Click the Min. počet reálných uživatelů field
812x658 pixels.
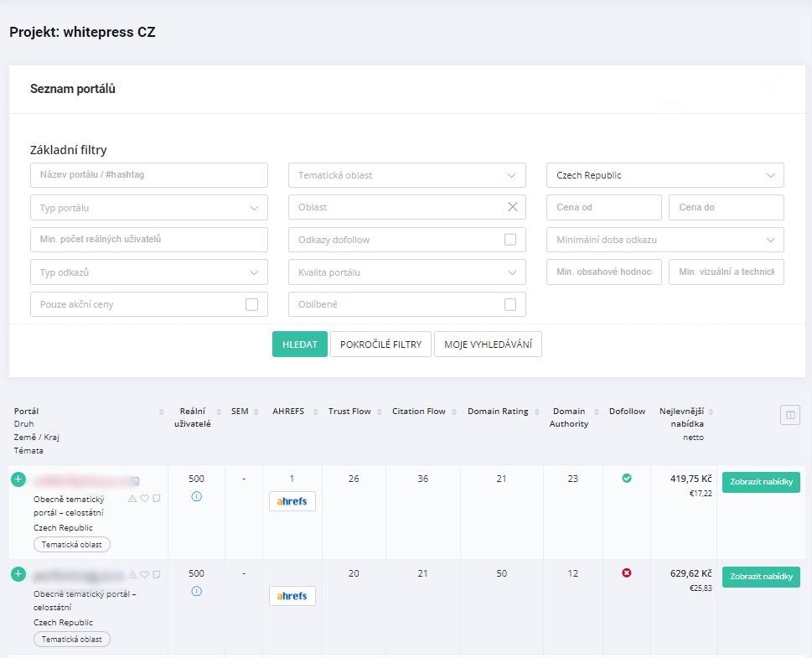(149, 240)
